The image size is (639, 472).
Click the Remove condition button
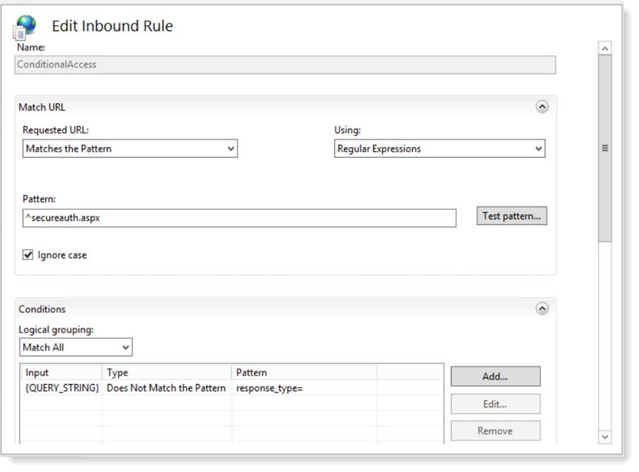coord(495,431)
